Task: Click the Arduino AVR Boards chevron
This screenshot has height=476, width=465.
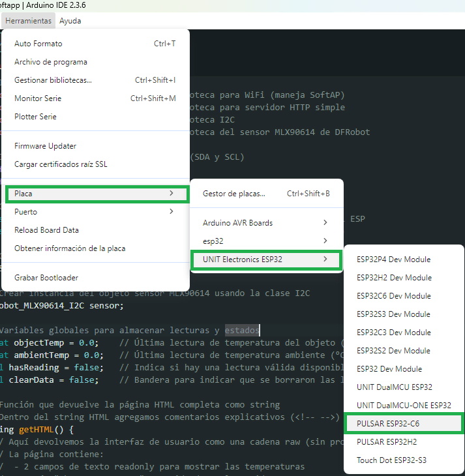Action: point(325,222)
